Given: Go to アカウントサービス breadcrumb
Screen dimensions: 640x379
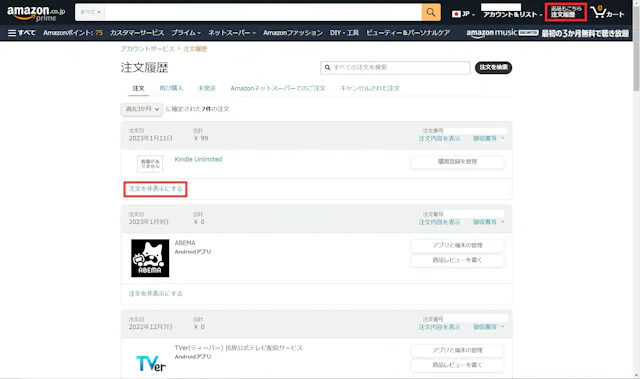Looking at the screenshot, I should (x=147, y=49).
